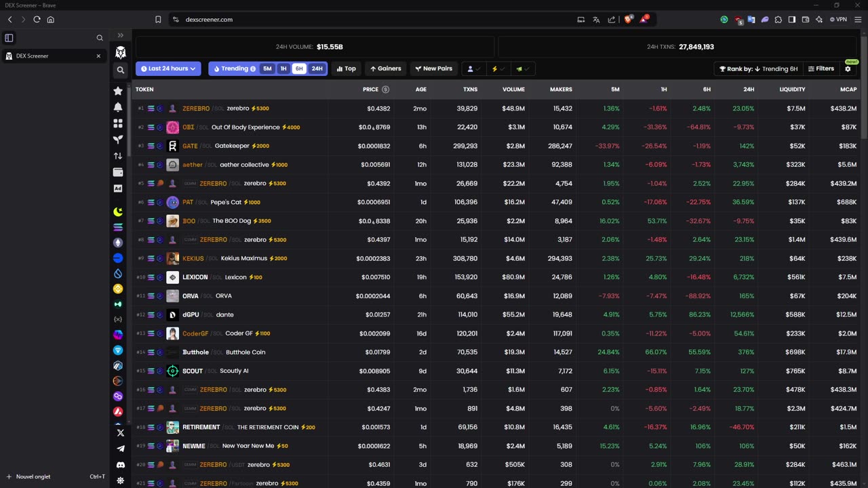Viewport: 868px width, 488px height.
Task: Open the Leo AI sparkle icon
Action: 819,20
